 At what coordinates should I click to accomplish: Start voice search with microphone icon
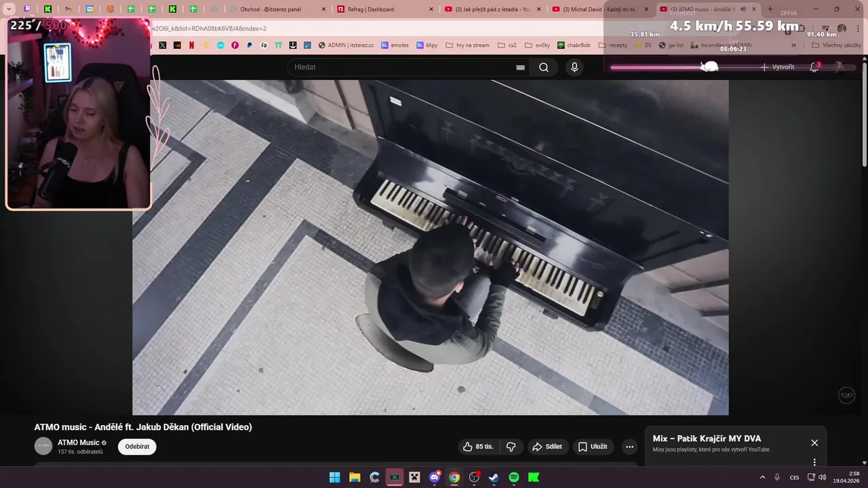[574, 67]
